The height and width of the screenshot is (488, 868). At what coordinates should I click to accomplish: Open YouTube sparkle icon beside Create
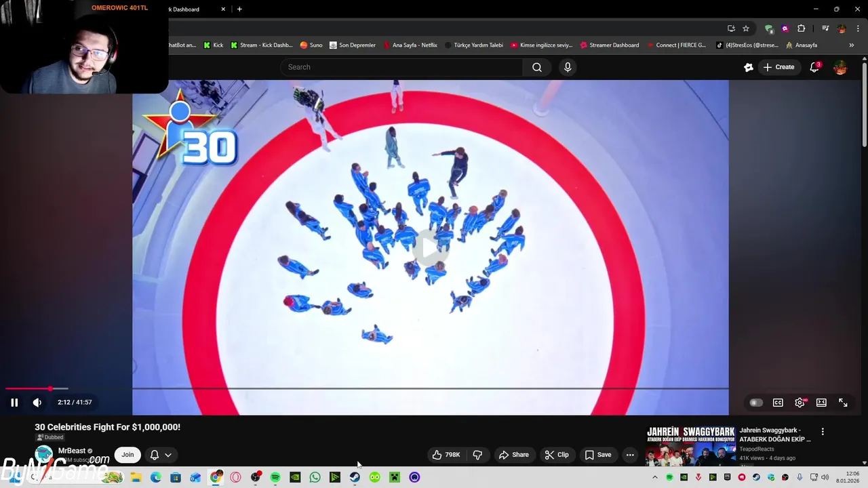749,67
